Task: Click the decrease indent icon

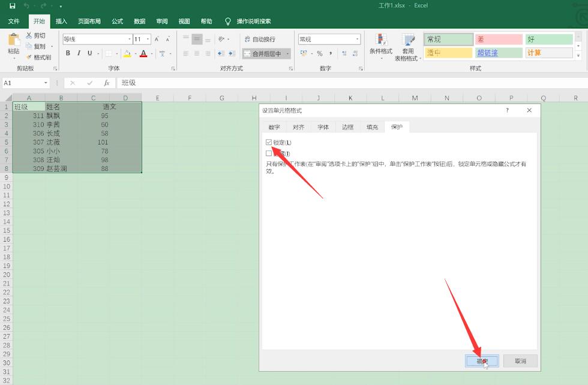Action: (221, 53)
